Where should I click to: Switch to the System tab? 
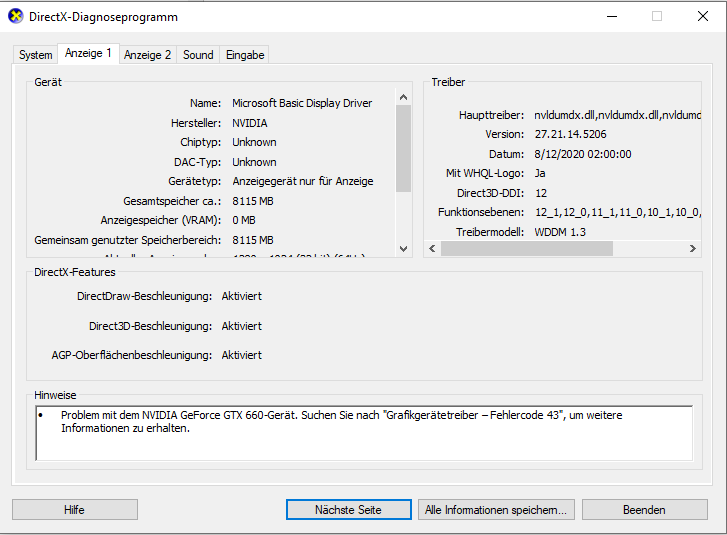point(35,55)
